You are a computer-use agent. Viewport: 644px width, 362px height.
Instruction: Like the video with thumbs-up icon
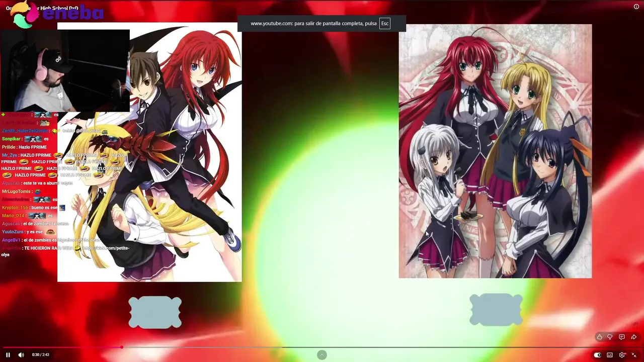pos(599,337)
